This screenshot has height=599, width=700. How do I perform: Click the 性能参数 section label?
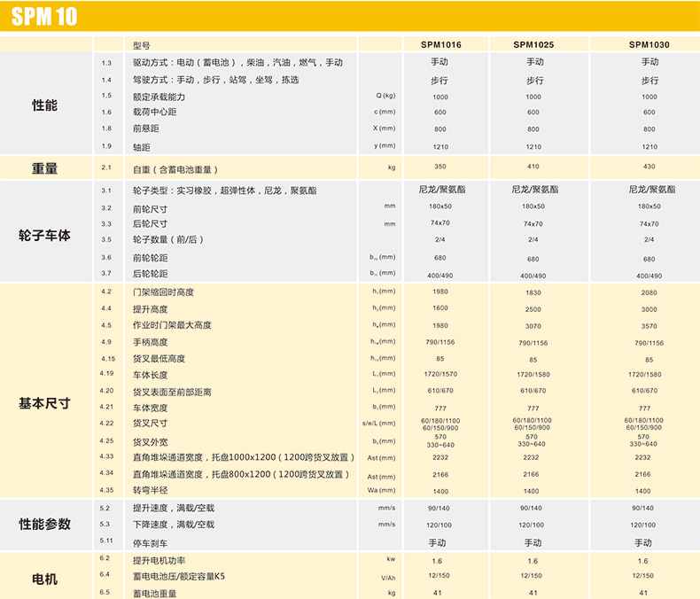tap(44, 524)
